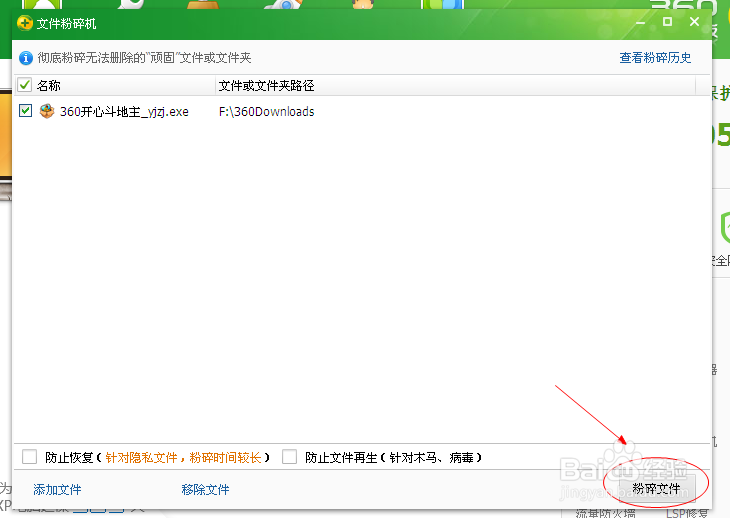Enable 防止恢复 checkbox

[x=29, y=457]
